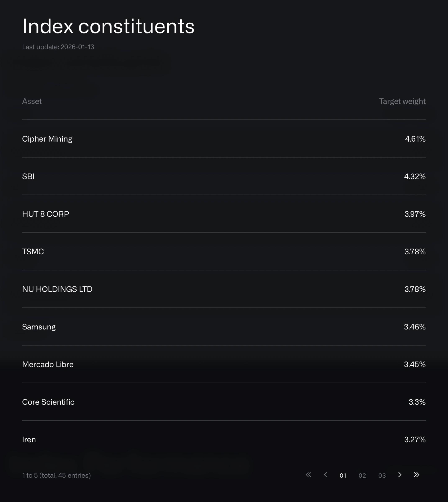Sort by the Asset column header
The height and width of the screenshot is (502, 448).
(32, 101)
